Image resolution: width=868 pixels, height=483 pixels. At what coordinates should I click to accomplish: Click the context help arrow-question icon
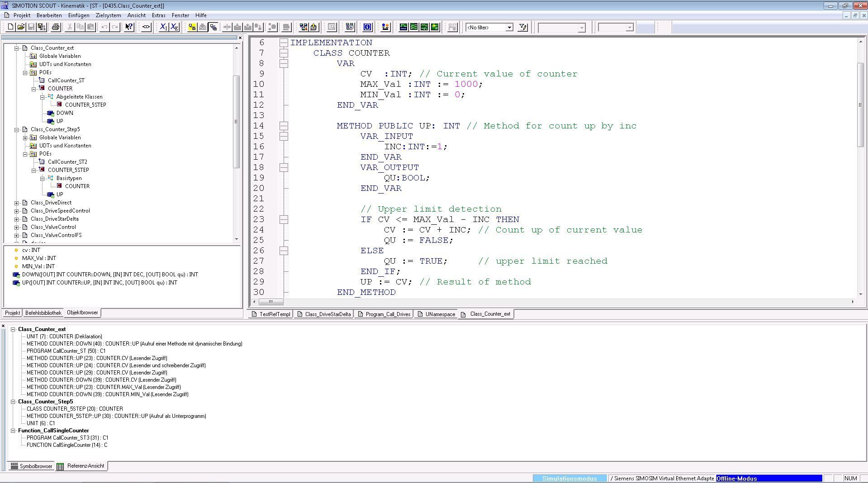pyautogui.click(x=129, y=27)
